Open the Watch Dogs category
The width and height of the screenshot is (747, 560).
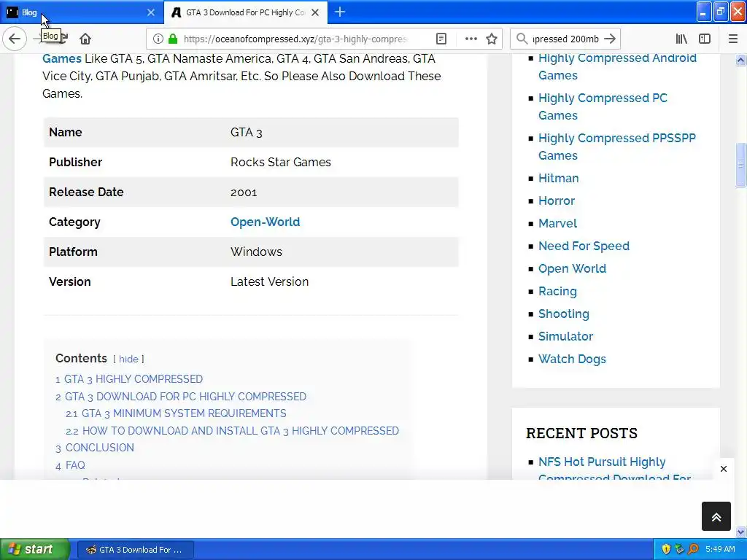tap(572, 359)
